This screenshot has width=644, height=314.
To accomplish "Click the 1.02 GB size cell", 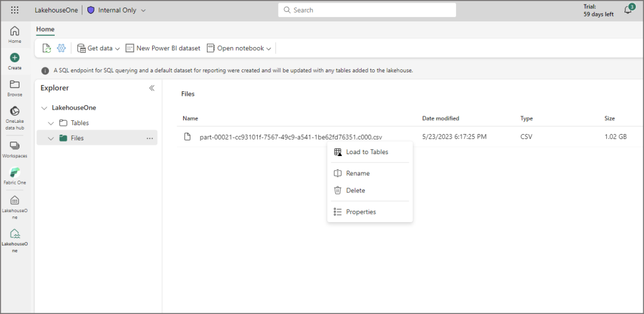I will point(616,137).
